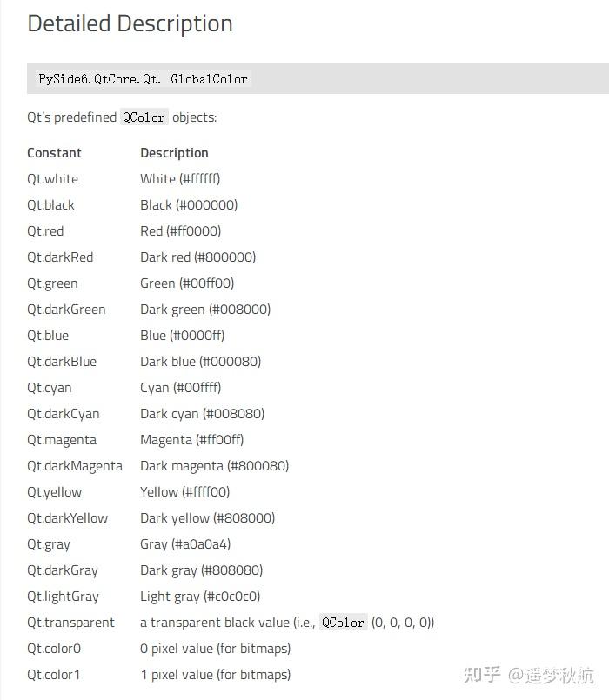Click the Dark blue (#000080) description
Viewport: 609px width, 700px height.
click(x=200, y=362)
